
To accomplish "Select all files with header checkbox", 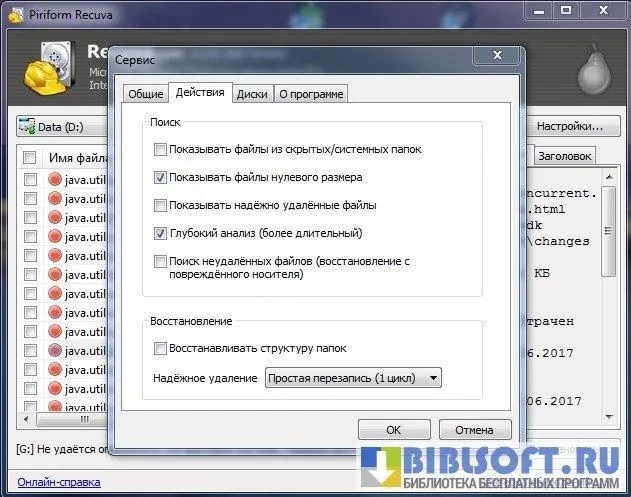I will pyautogui.click(x=30, y=158).
